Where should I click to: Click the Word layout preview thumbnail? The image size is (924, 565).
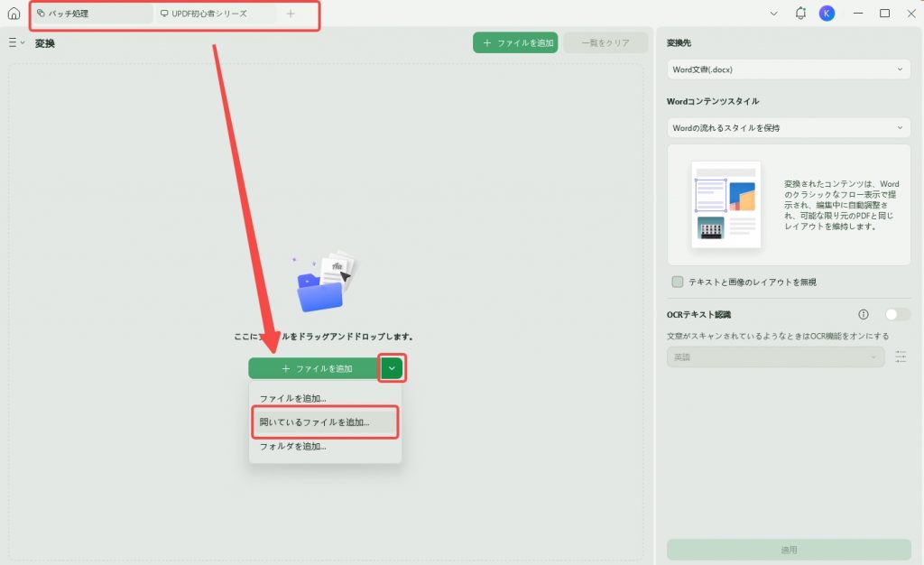[725, 204]
